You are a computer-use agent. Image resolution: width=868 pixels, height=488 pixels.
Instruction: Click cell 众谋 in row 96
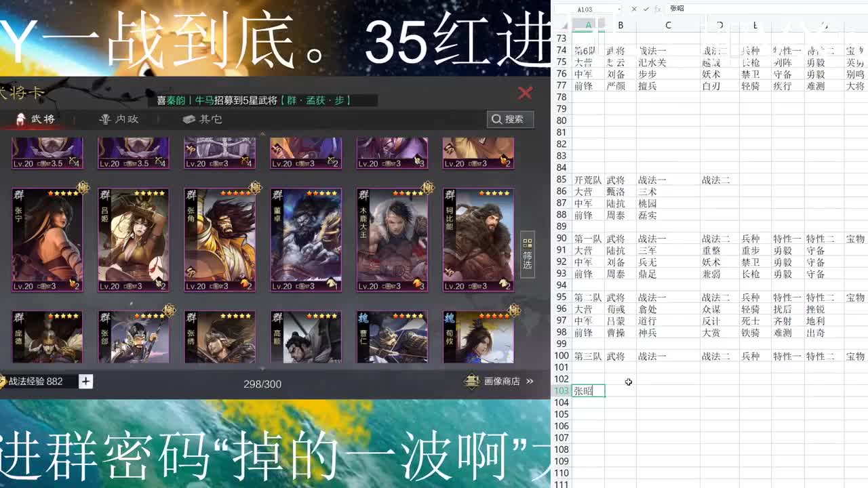pos(719,309)
